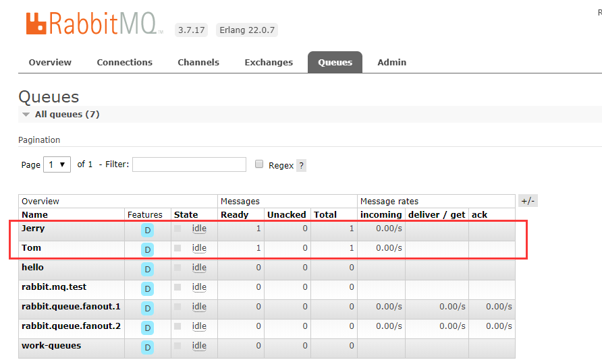Select the Queues tab
Image resolution: width=602 pixels, height=364 pixels.
pyautogui.click(x=335, y=62)
